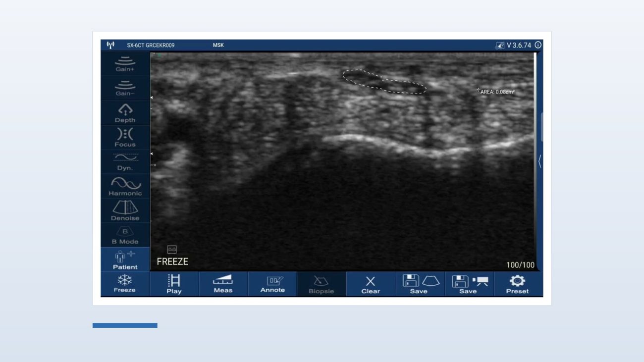This screenshot has height=362, width=644.
Task: Select the dashed ellipse area measurement
Action: (384, 81)
